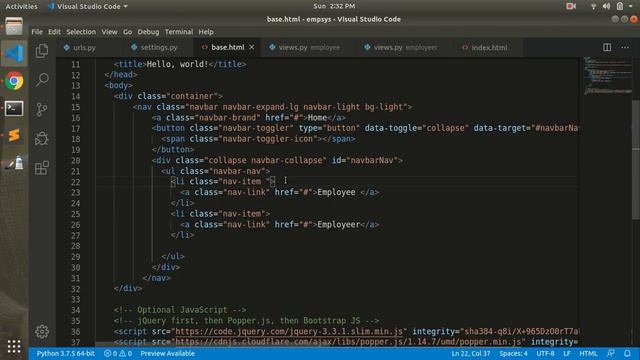Open Visual Studio Code app menu dropdown
Viewport: 640px width, 360px height.
(88, 6)
